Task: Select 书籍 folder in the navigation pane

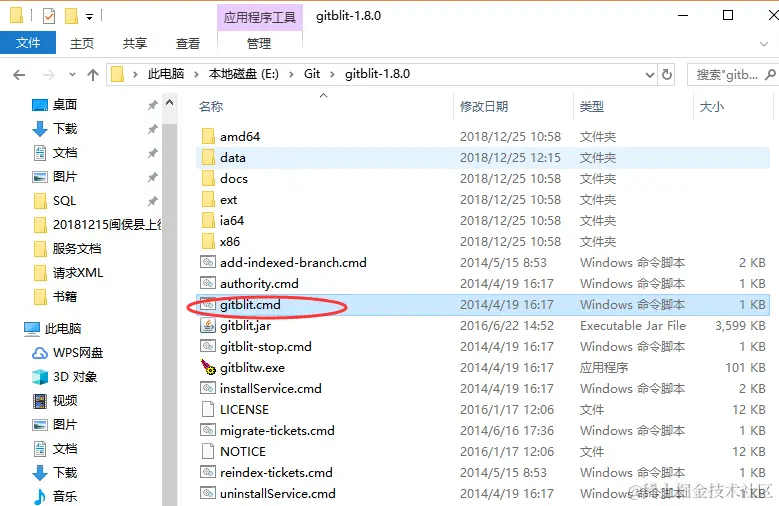Action: 65,297
